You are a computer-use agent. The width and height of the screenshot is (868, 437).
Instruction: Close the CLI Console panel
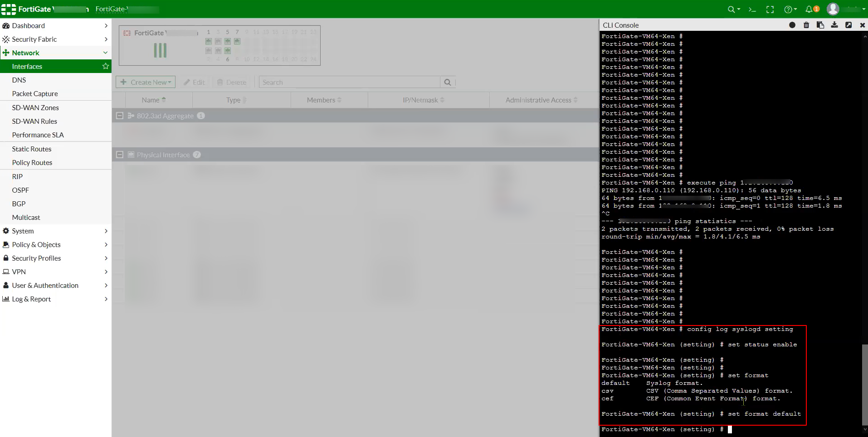[863, 25]
